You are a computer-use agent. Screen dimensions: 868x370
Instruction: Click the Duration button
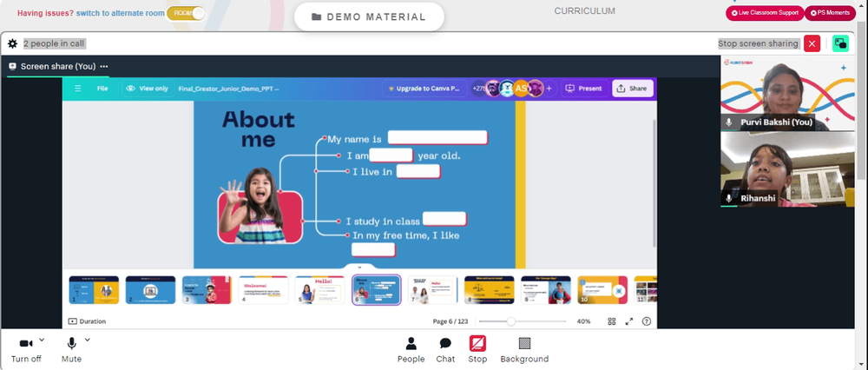coord(87,321)
